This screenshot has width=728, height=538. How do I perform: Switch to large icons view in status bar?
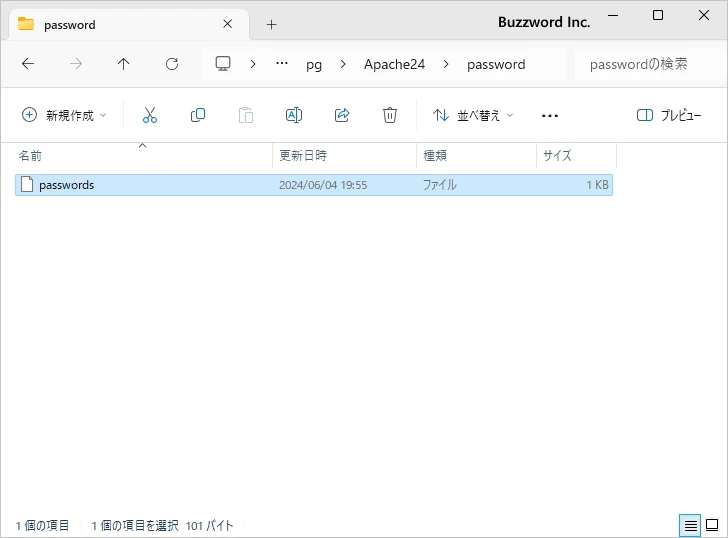point(712,524)
